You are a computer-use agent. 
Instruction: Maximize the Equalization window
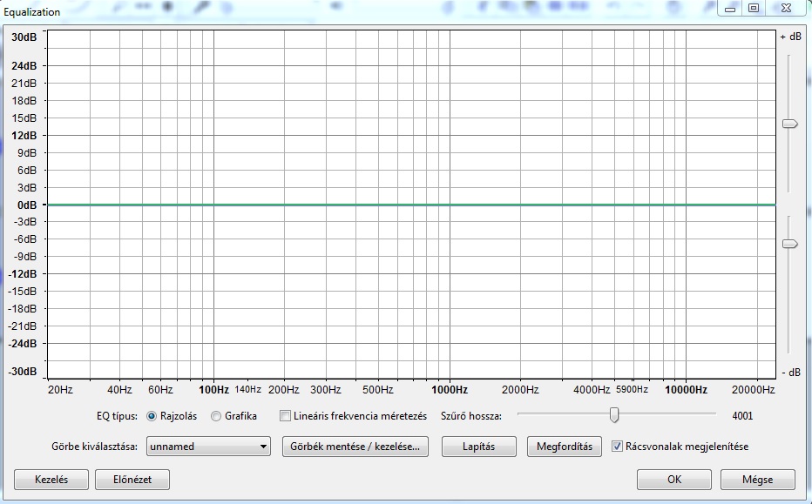point(754,9)
